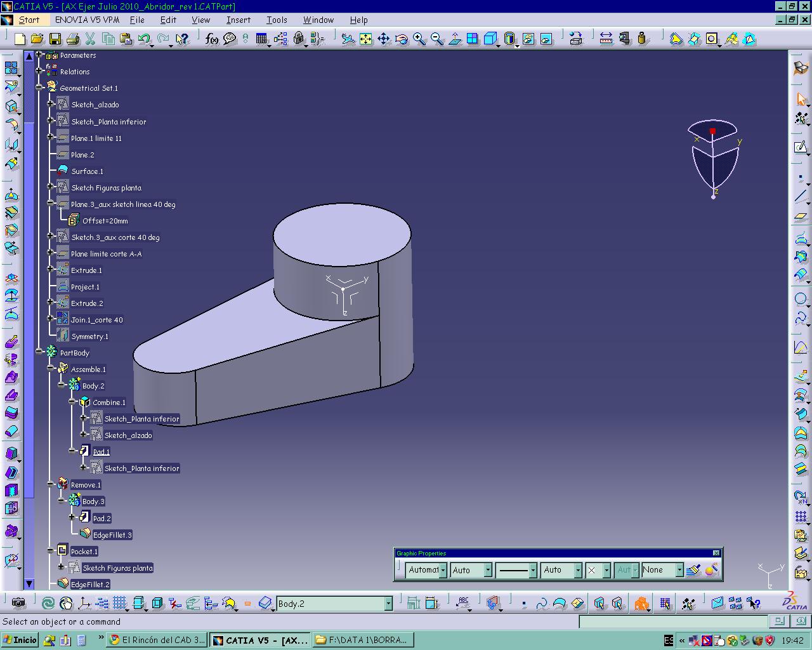Open a file with the folder icon
Image resolution: width=812 pixels, height=650 pixels.
coord(37,39)
